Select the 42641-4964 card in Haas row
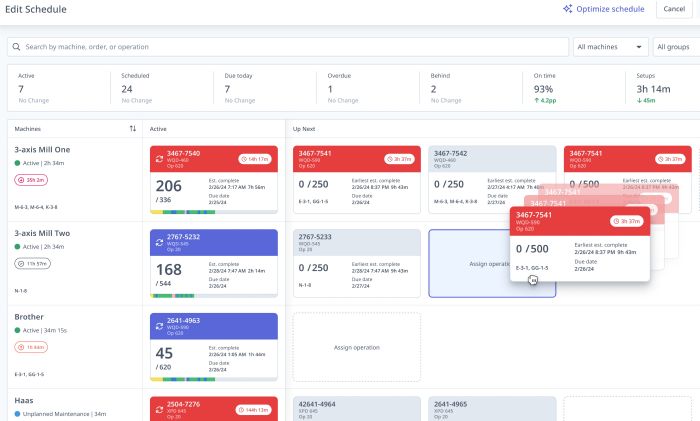Viewport: 700px width, 421px height. 357,408
